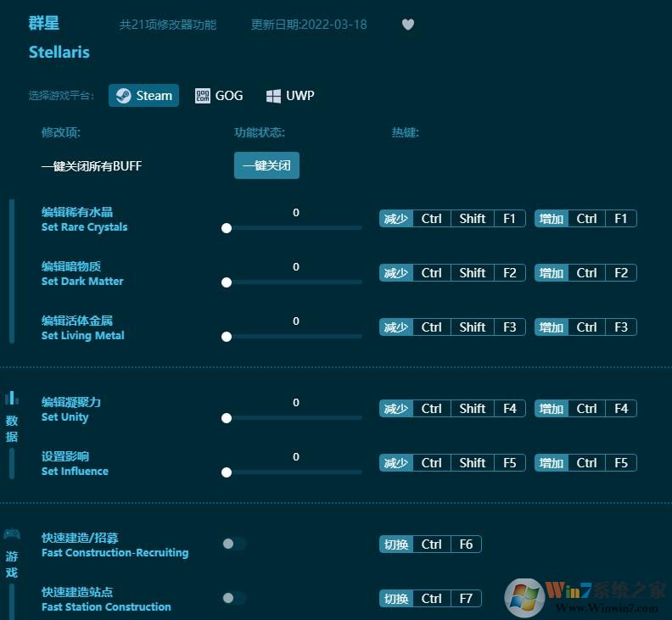Click 增加 hotkey for Set Influence
The width and height of the screenshot is (672, 620).
(x=552, y=463)
